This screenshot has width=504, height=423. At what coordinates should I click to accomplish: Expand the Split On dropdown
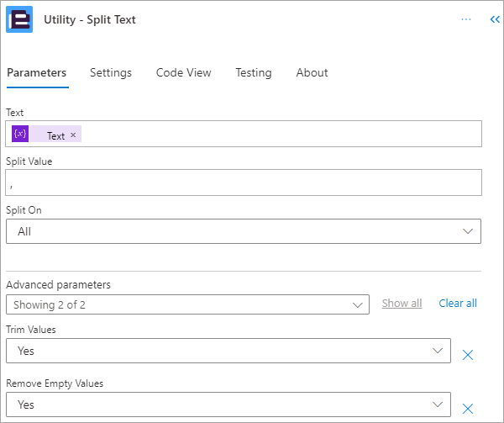click(244, 231)
